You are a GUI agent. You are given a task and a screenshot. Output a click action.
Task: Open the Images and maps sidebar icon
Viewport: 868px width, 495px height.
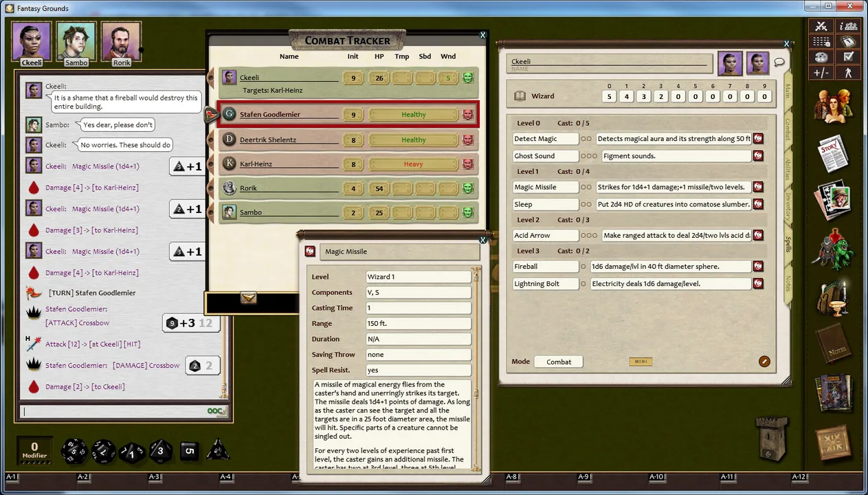[x=834, y=199]
